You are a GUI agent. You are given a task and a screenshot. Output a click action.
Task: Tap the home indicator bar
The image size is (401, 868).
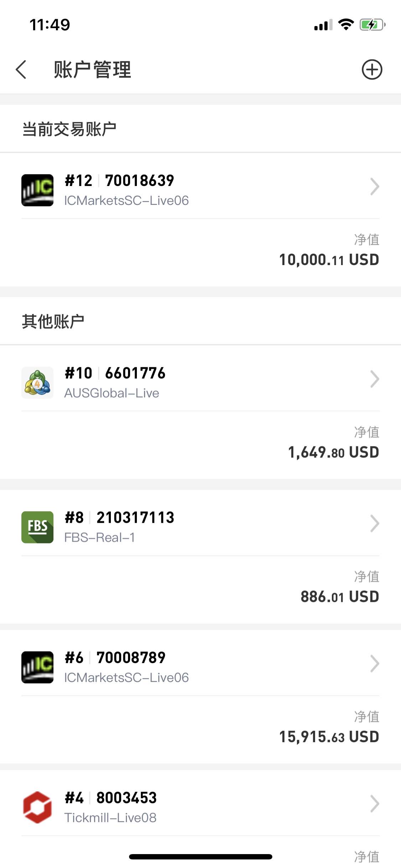tap(201, 857)
